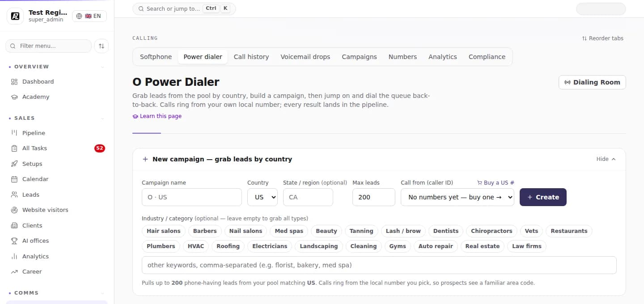Click the Campaign name field
Image resolution: width=644 pixels, height=304 pixels.
pyautogui.click(x=192, y=197)
